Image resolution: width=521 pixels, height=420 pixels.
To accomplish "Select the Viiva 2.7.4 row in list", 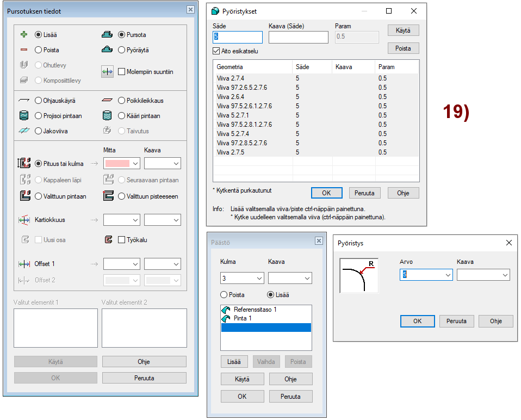I will [x=231, y=78].
